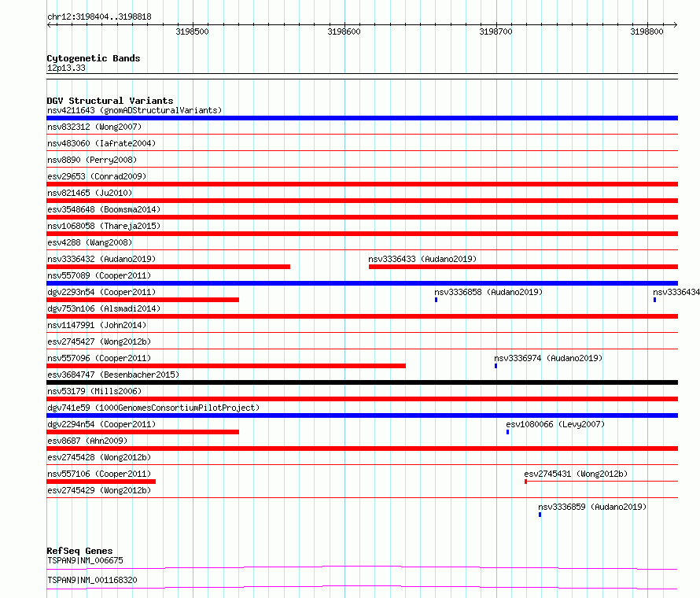
Task: Click nsv557096 (Cooper2011) label
Action: [99, 358]
